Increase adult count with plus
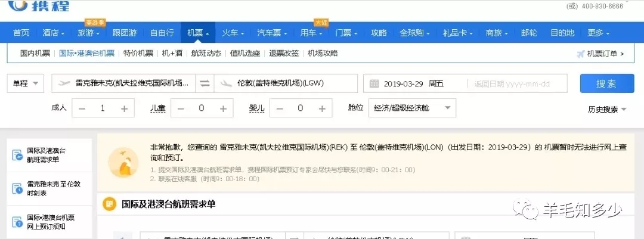 pyautogui.click(x=125, y=108)
